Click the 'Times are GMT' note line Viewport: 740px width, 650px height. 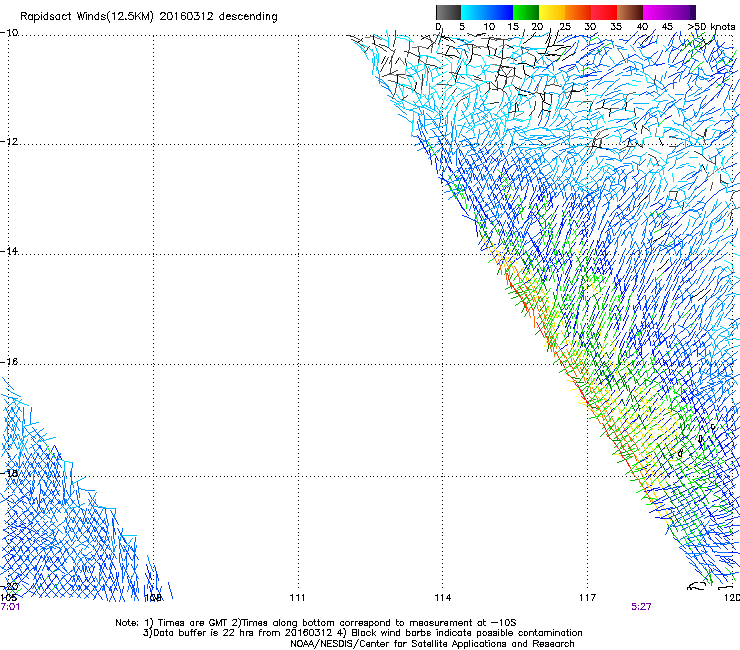tap(316, 623)
